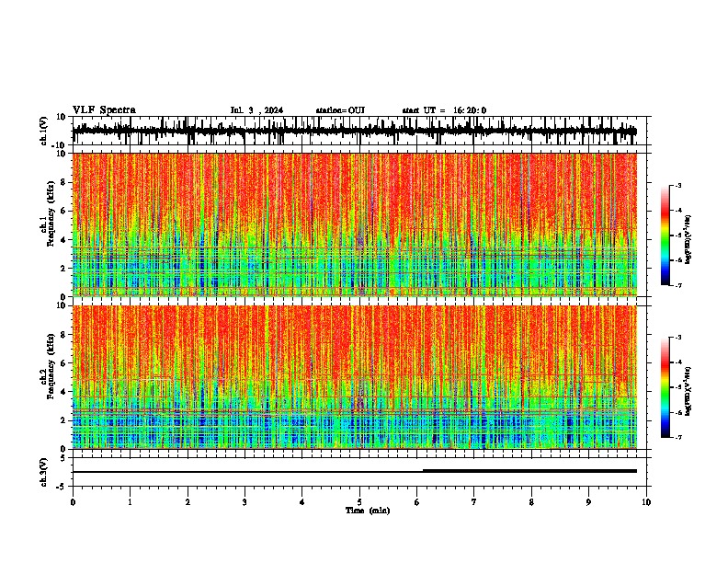Viewport: 728px width, 563px height.
Task: Click the ch.2 color bar "log(PSD)" label
Action: point(688,391)
